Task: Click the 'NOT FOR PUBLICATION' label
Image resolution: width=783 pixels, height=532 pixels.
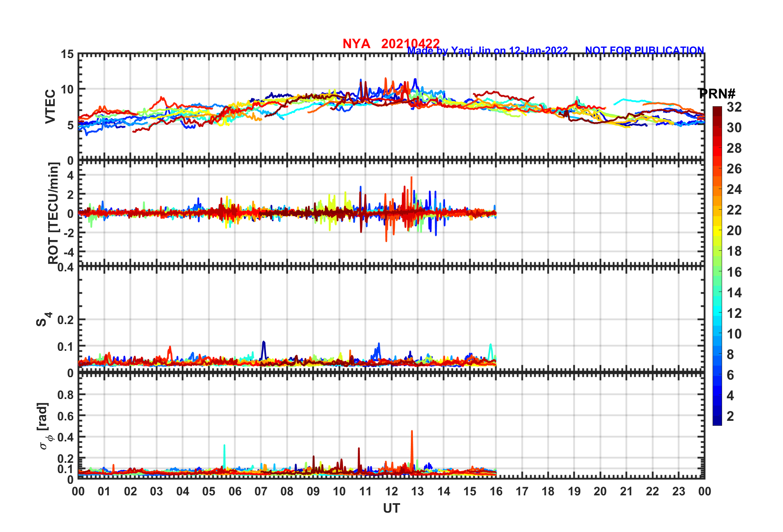Action: tap(644, 51)
